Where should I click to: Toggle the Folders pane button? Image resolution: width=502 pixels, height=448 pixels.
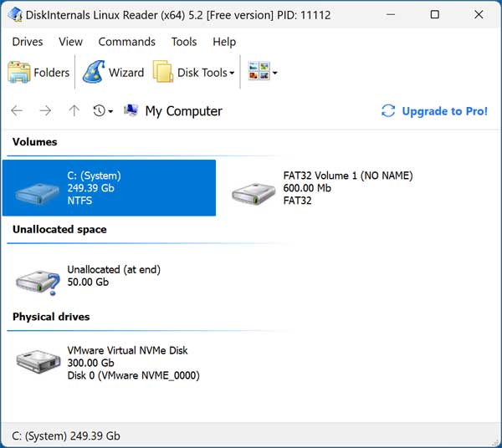38,72
